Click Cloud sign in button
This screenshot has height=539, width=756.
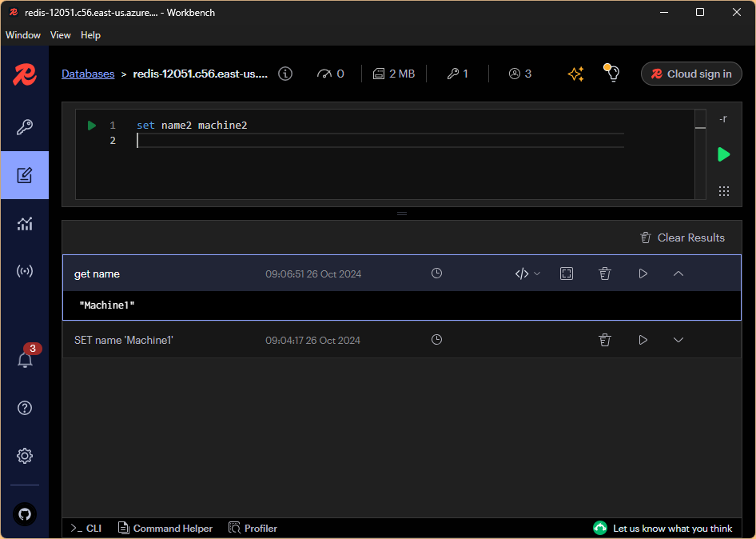691,74
